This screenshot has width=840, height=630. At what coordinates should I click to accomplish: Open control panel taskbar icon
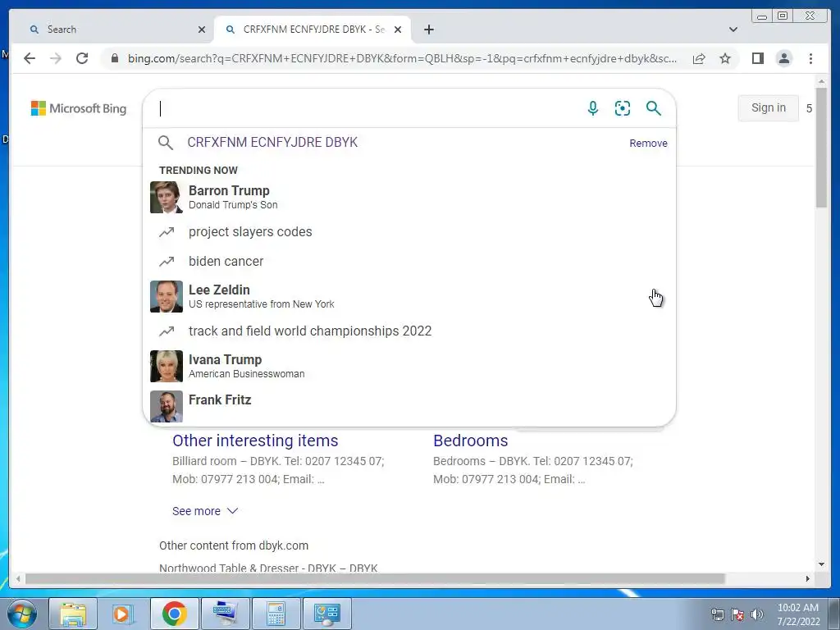pos(326,614)
